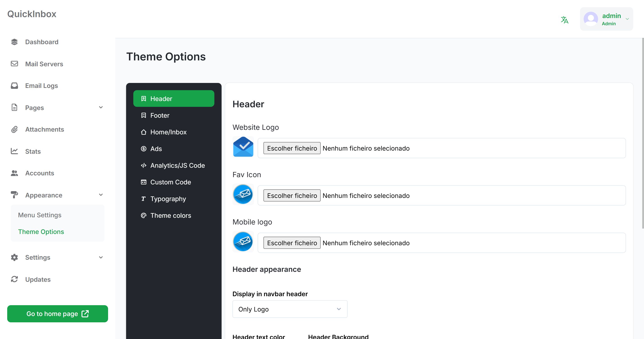Click Go to home page button
This screenshot has width=644, height=339.
coord(57,314)
